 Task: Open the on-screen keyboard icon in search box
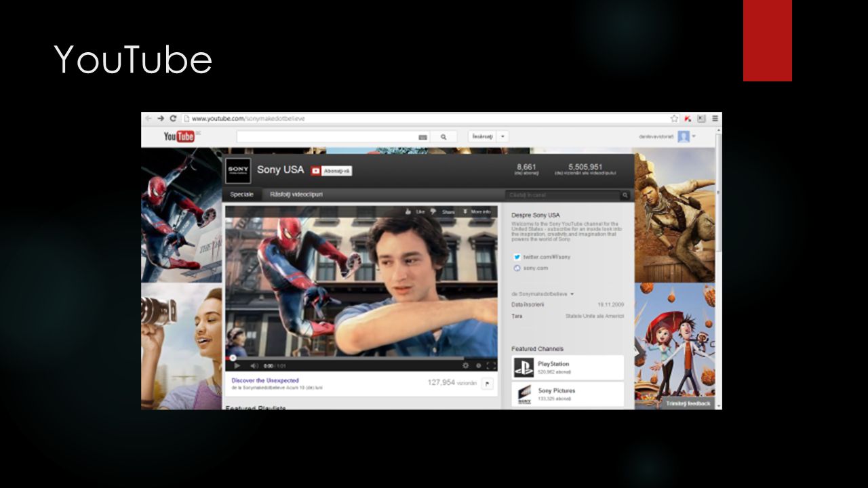tap(423, 137)
